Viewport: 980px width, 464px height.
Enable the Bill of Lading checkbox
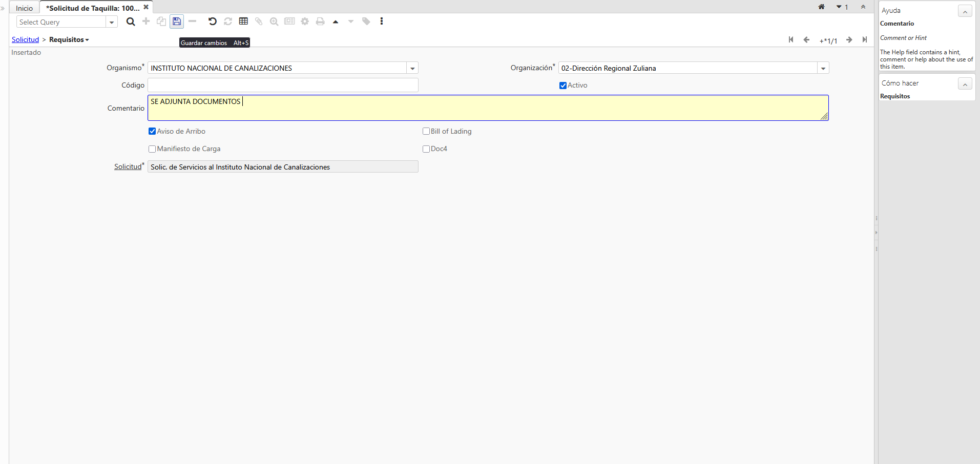(x=426, y=132)
